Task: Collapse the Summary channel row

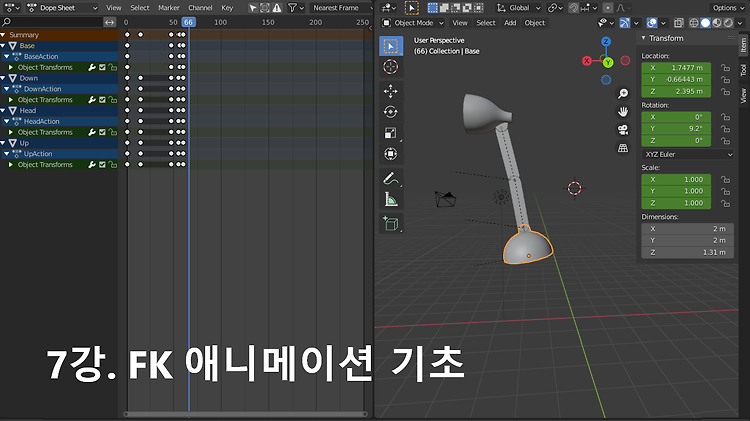Action: point(3,35)
